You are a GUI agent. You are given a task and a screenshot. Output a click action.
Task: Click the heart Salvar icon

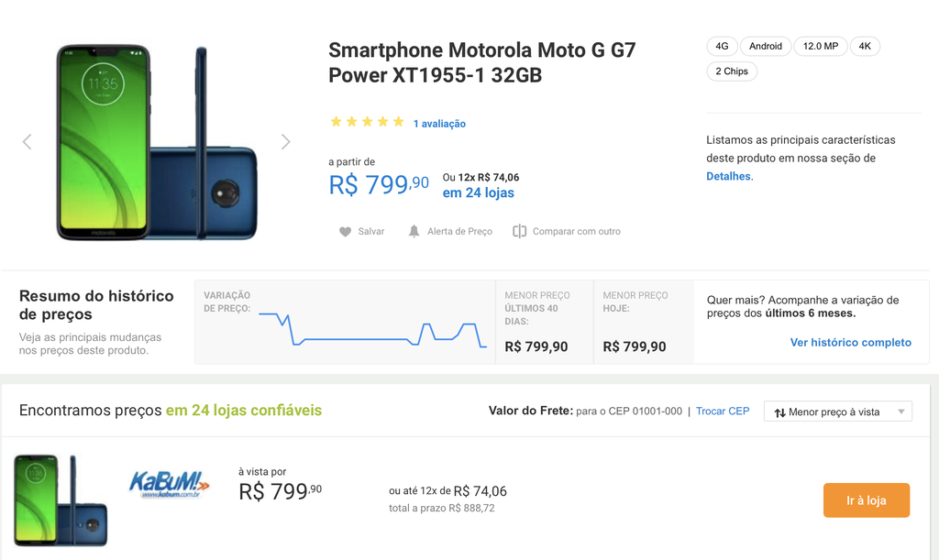tap(345, 232)
